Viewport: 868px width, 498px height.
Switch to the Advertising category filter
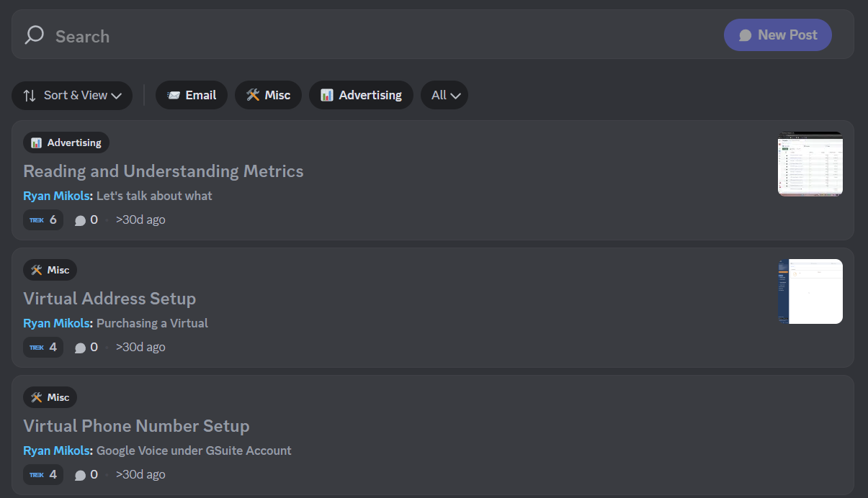pyautogui.click(x=360, y=94)
